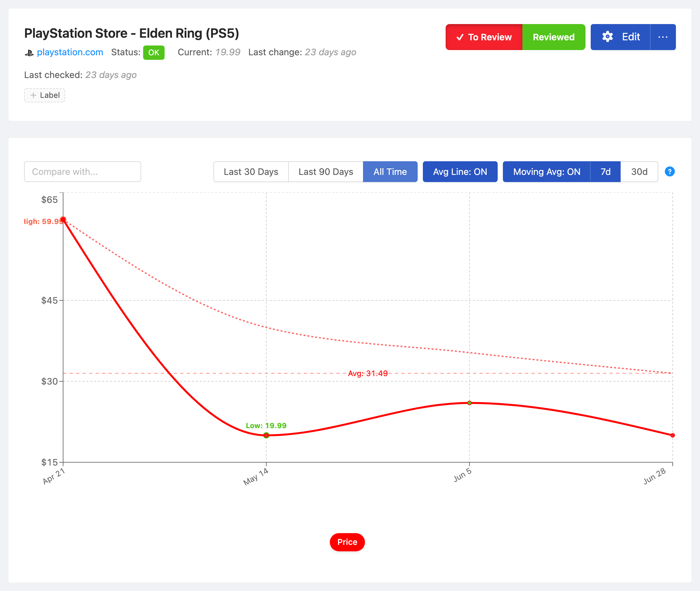The height and width of the screenshot is (591, 700).
Task: Click the High 59.99 data point
Action: [x=63, y=219]
